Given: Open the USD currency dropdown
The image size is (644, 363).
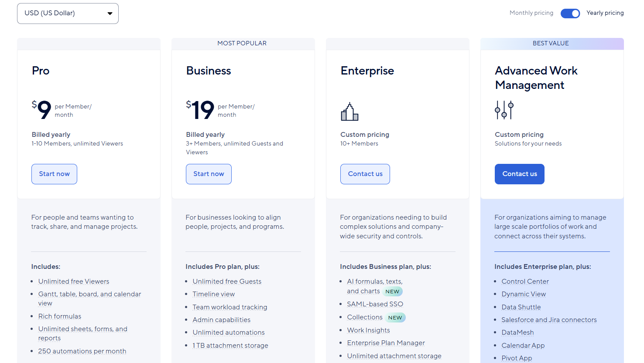Looking at the screenshot, I should (x=68, y=13).
